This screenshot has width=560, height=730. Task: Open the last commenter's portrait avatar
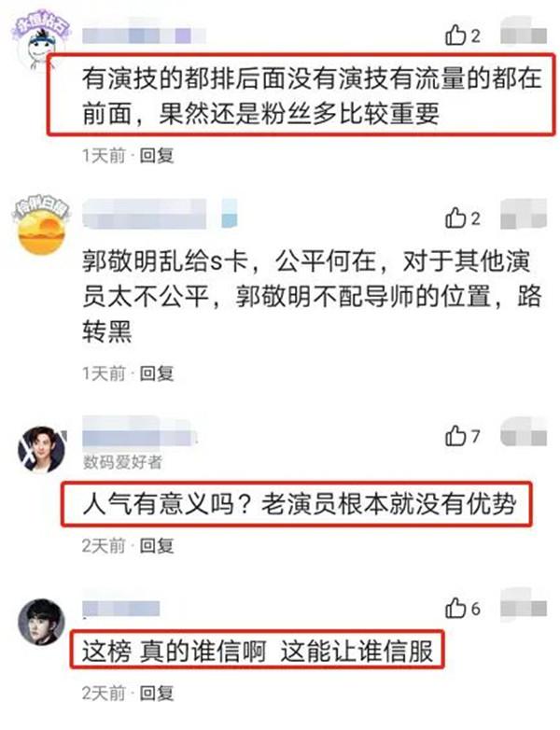(41, 622)
